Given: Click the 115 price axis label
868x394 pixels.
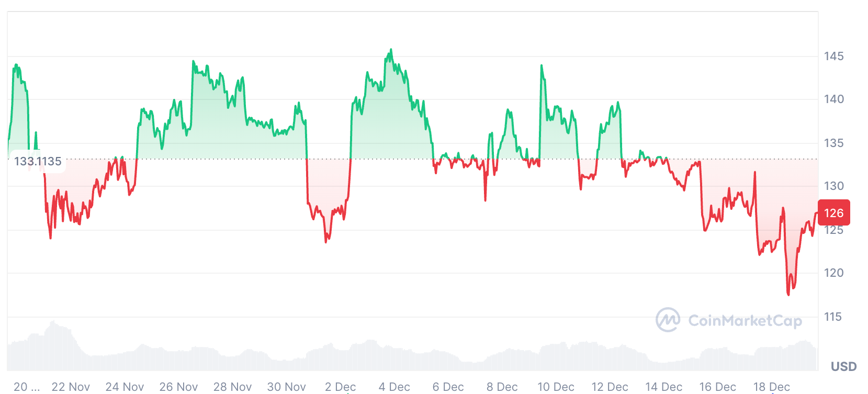Looking at the screenshot, I should (x=833, y=317).
